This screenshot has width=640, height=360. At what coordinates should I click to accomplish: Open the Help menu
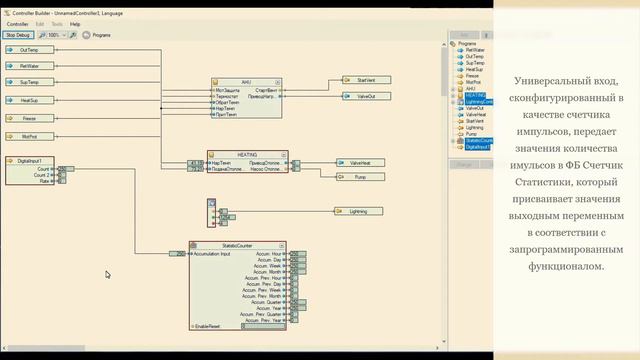[x=75, y=24]
